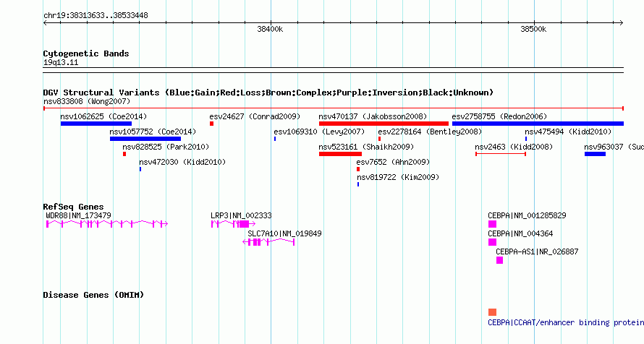
Task: Open the CEBPA-AS1|NR_026887 gene label
Action: click(x=537, y=251)
